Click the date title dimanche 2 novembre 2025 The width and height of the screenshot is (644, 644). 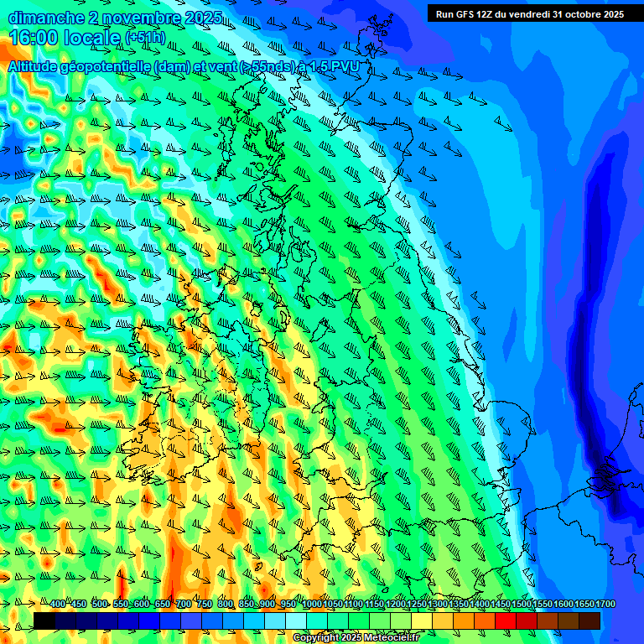(116, 18)
